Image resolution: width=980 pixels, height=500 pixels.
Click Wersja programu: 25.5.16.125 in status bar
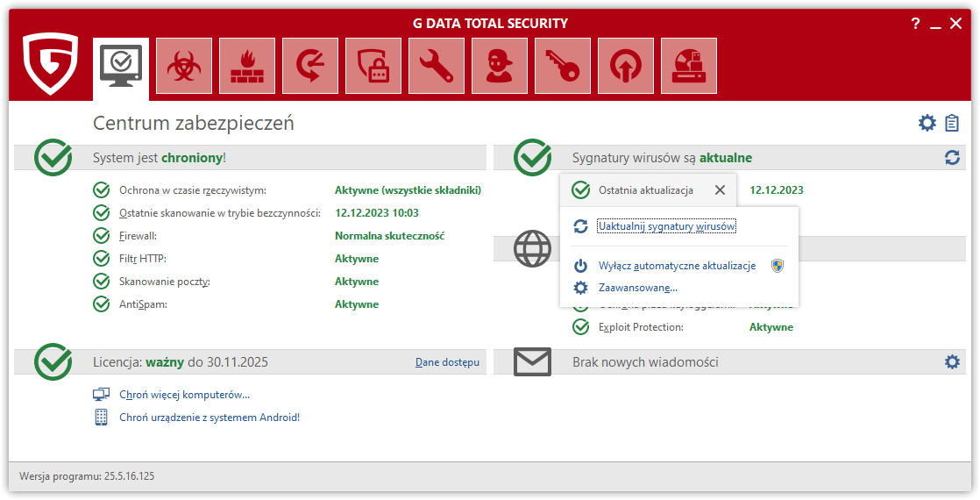tap(87, 476)
